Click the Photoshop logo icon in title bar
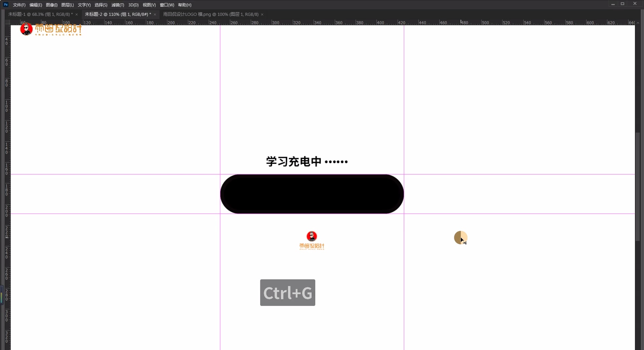 click(5, 5)
